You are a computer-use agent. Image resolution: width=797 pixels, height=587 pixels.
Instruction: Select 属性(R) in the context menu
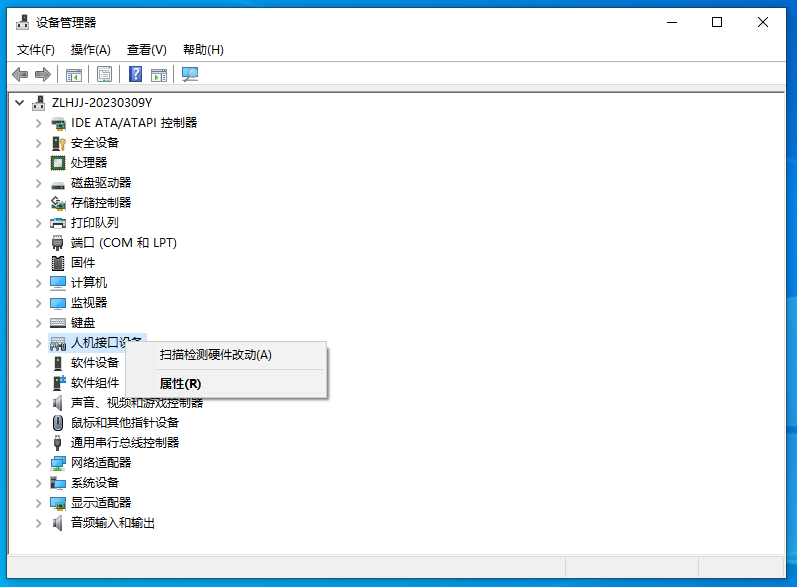tap(180, 383)
